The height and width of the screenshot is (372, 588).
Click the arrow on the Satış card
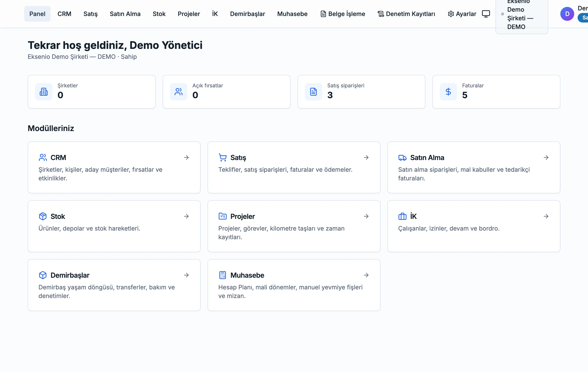366,157
